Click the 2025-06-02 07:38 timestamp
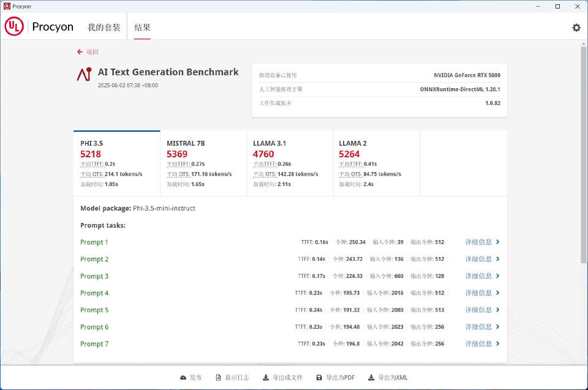The width and height of the screenshot is (588, 390). pyautogui.click(x=128, y=86)
